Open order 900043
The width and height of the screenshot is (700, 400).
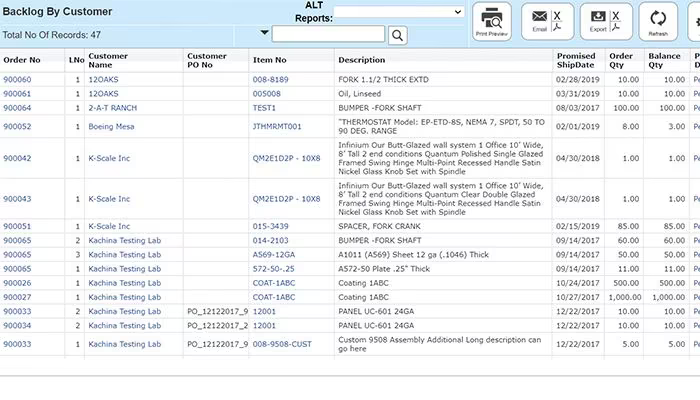17,199
